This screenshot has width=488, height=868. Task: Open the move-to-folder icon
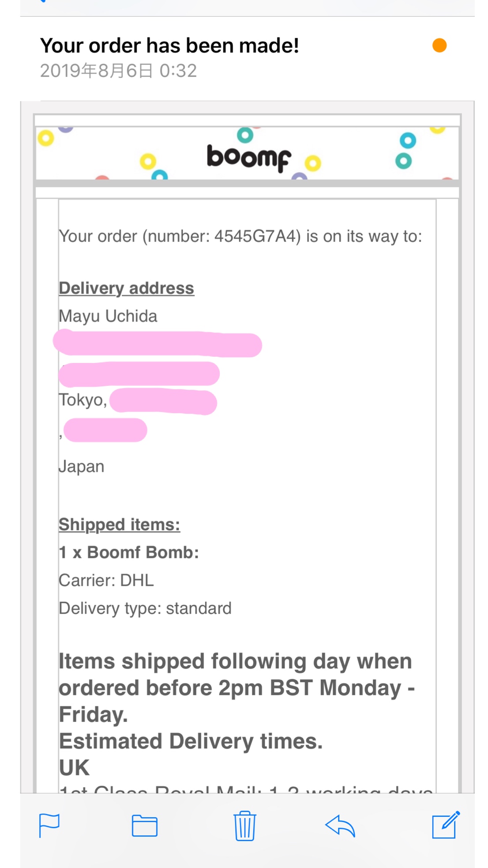point(144,826)
